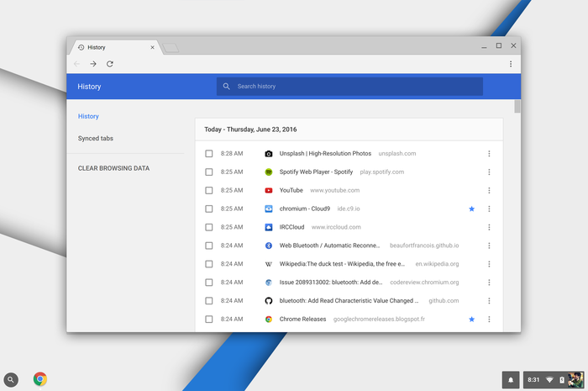The height and width of the screenshot is (391, 588).
Task: Click the Web Bluetooth favicon
Action: click(x=269, y=246)
